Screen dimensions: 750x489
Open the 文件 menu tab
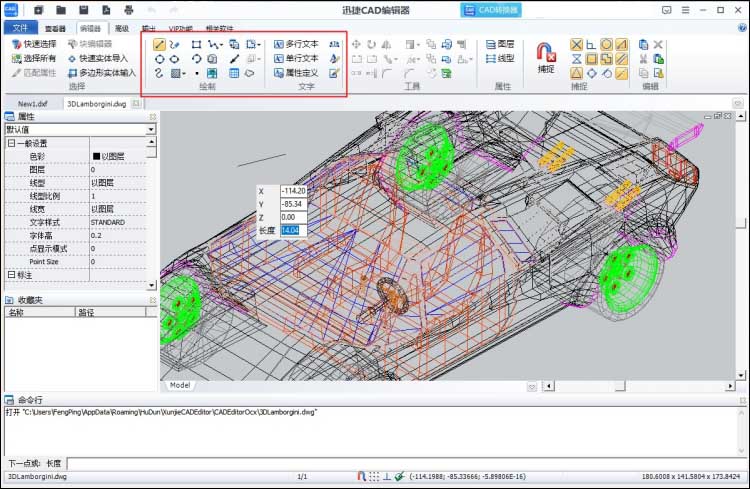pyautogui.click(x=20, y=28)
